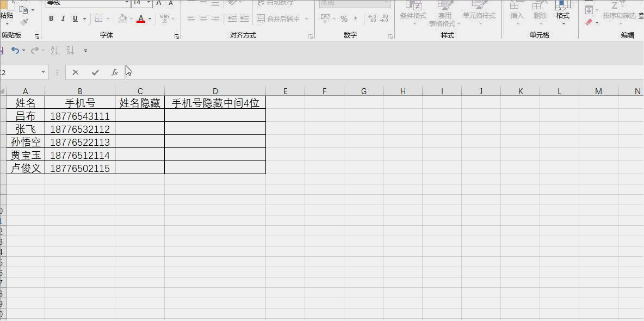This screenshot has width=644, height=321.
Task: Increase decimal places
Action: click(372, 18)
